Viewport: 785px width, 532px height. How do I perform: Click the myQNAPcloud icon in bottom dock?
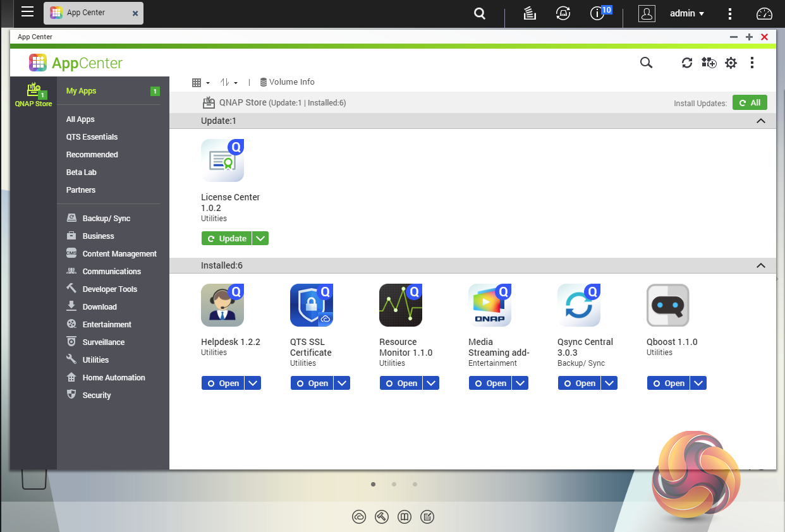(359, 517)
